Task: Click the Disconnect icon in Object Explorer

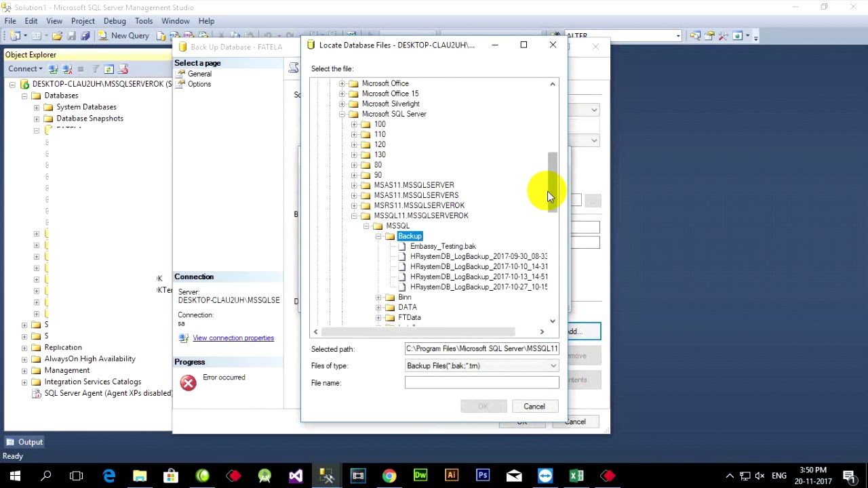Action: point(67,69)
